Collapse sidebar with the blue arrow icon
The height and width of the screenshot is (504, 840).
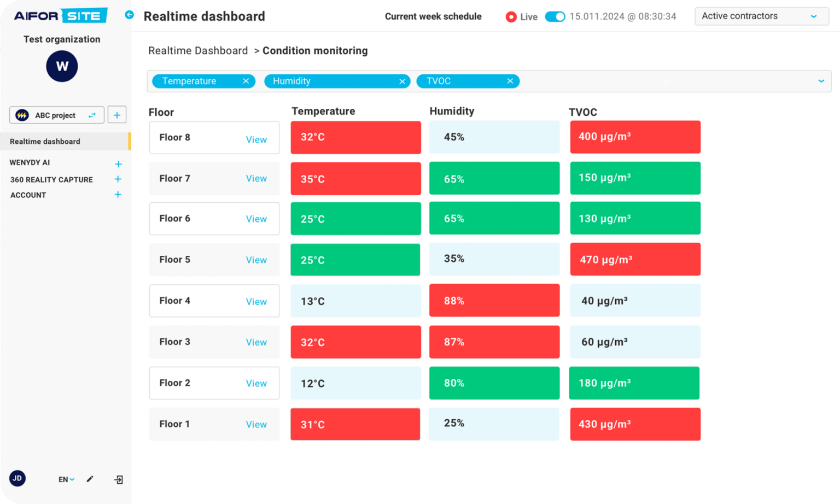[x=130, y=15]
